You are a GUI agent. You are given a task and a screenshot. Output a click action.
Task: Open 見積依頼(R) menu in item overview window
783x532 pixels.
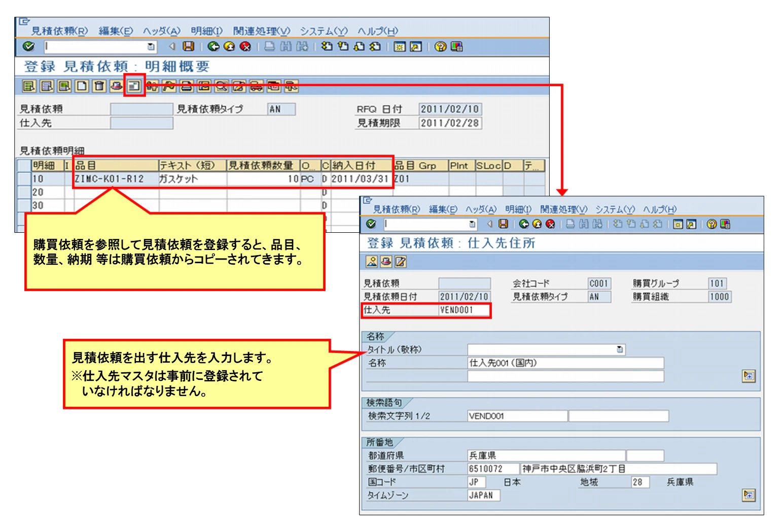(59, 31)
